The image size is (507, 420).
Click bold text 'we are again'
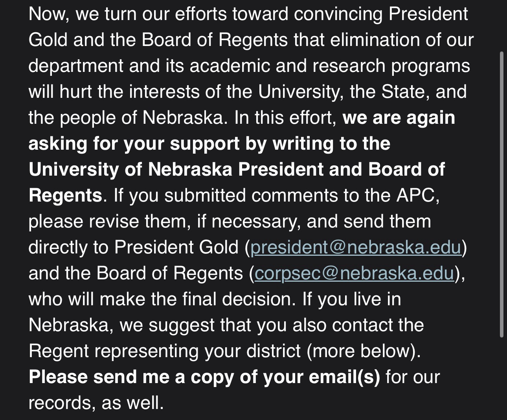pyautogui.click(x=399, y=118)
